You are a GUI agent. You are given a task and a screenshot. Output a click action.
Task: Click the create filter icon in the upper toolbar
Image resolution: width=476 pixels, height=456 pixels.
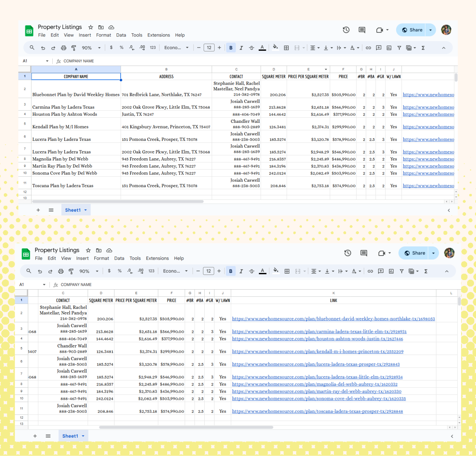click(399, 48)
